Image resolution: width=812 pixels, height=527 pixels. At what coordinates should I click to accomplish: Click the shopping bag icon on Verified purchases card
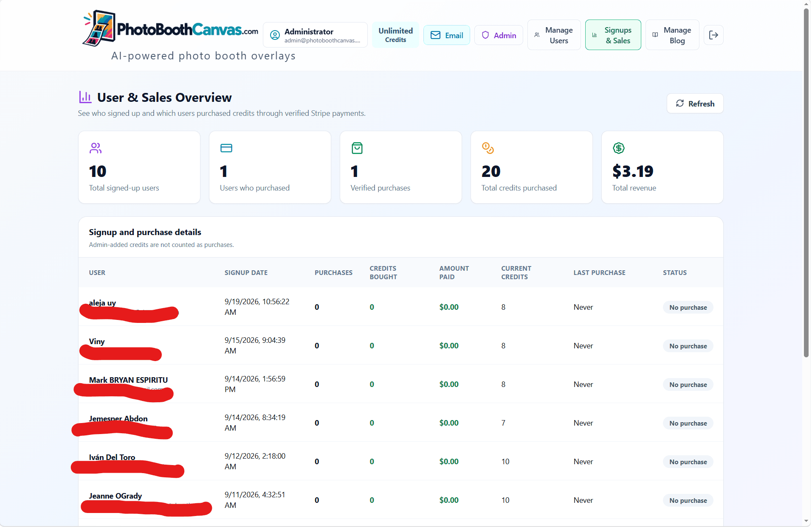point(357,148)
